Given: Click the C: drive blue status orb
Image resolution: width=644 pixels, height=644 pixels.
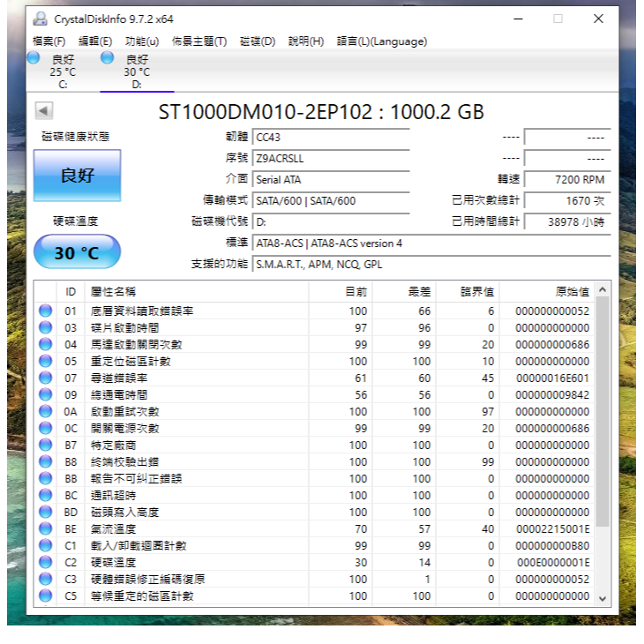Looking at the screenshot, I should click(34, 58).
